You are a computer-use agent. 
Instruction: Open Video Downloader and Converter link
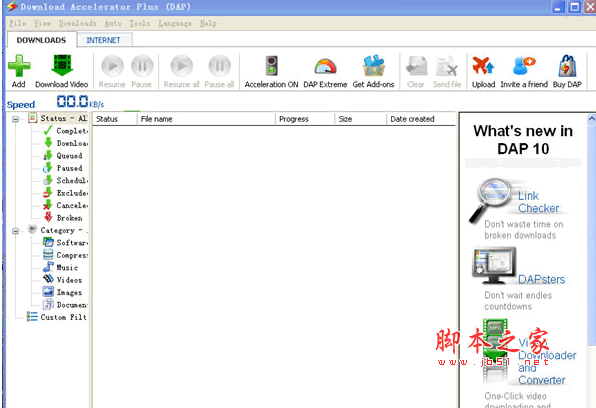[x=547, y=362]
